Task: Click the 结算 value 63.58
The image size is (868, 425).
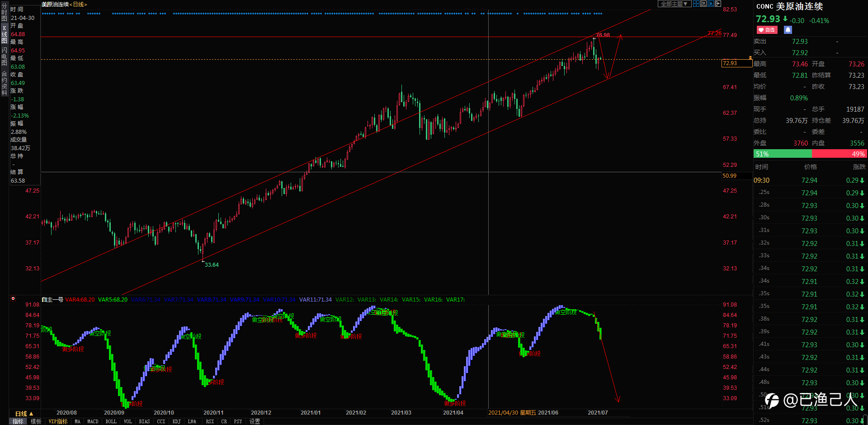Action: tap(18, 181)
